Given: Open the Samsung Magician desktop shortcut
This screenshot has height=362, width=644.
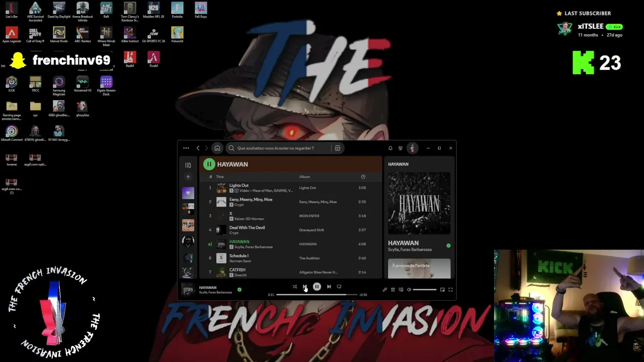Looking at the screenshot, I should click(59, 86).
